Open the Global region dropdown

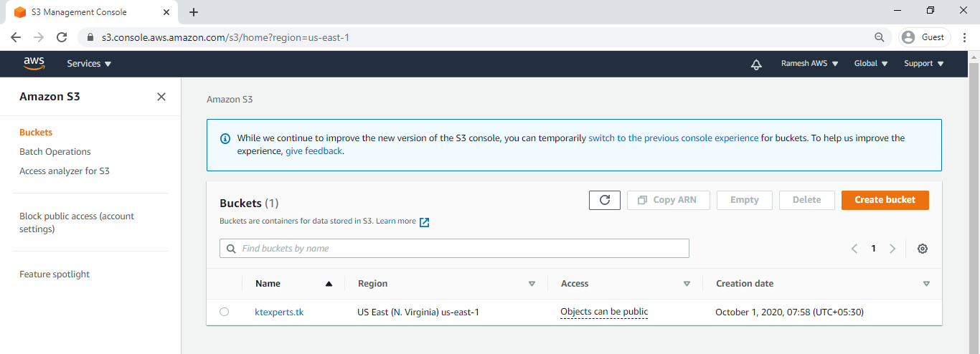pos(871,64)
